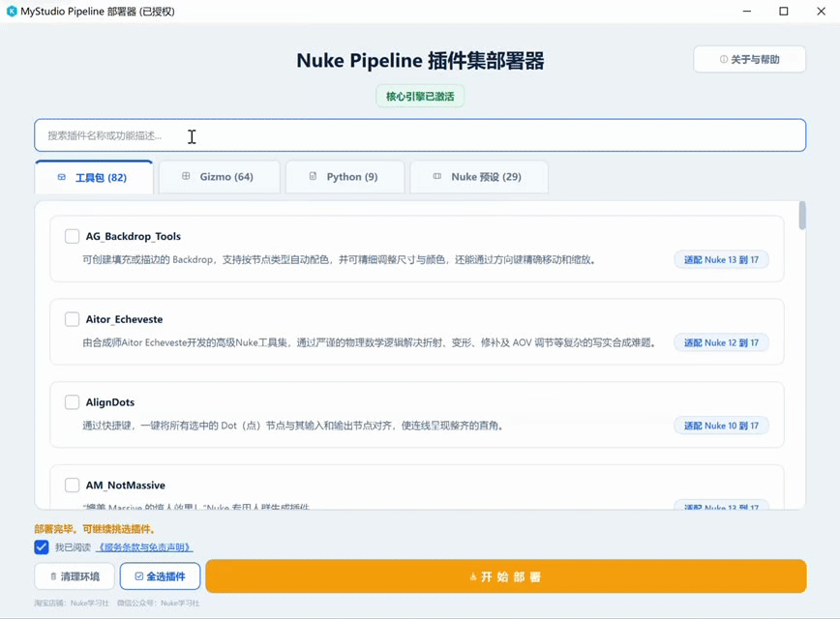
Task: Click the MyStudio Pipeline app icon in title bar
Action: click(12, 12)
